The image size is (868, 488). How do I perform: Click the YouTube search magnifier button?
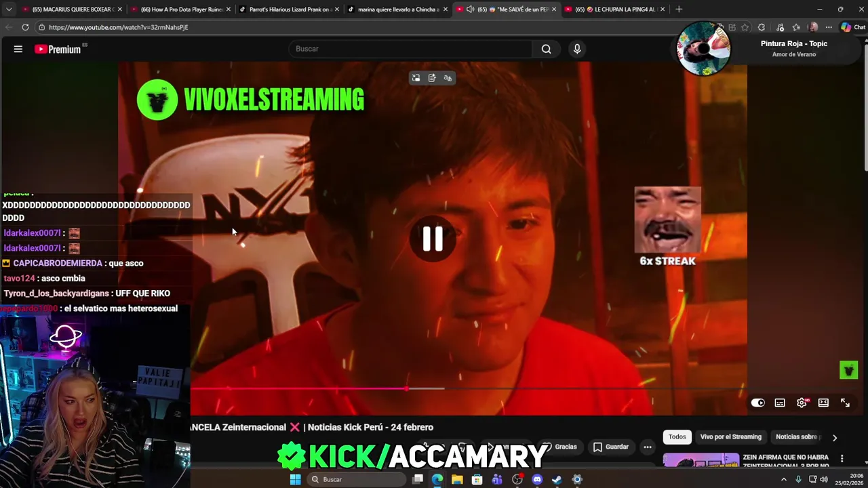point(546,49)
